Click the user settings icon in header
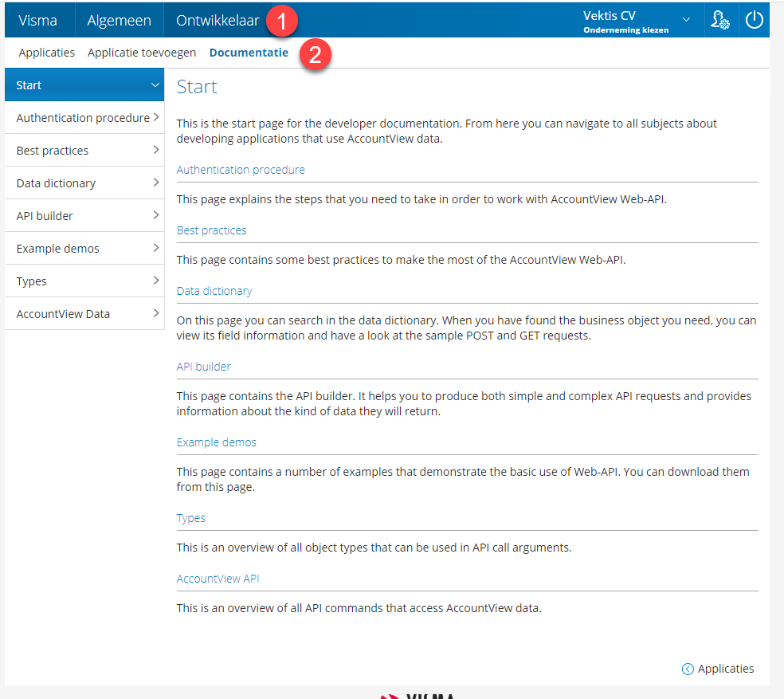 pyautogui.click(x=719, y=21)
